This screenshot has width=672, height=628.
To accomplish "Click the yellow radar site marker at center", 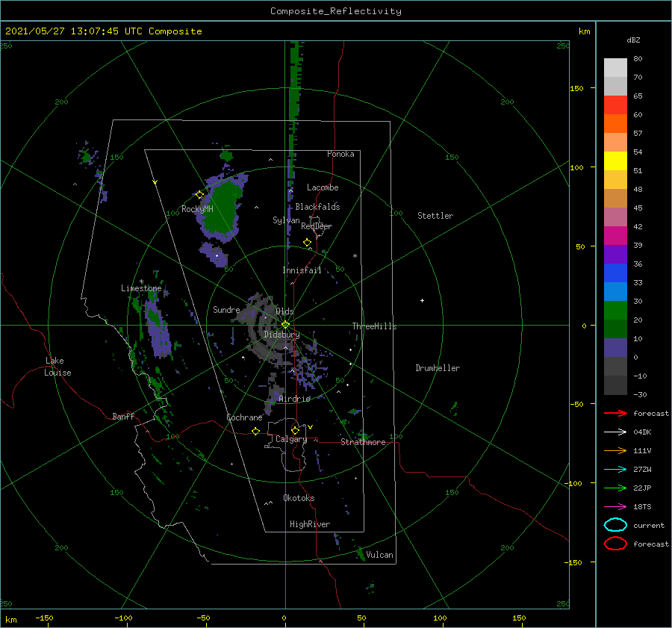I will point(285,325).
